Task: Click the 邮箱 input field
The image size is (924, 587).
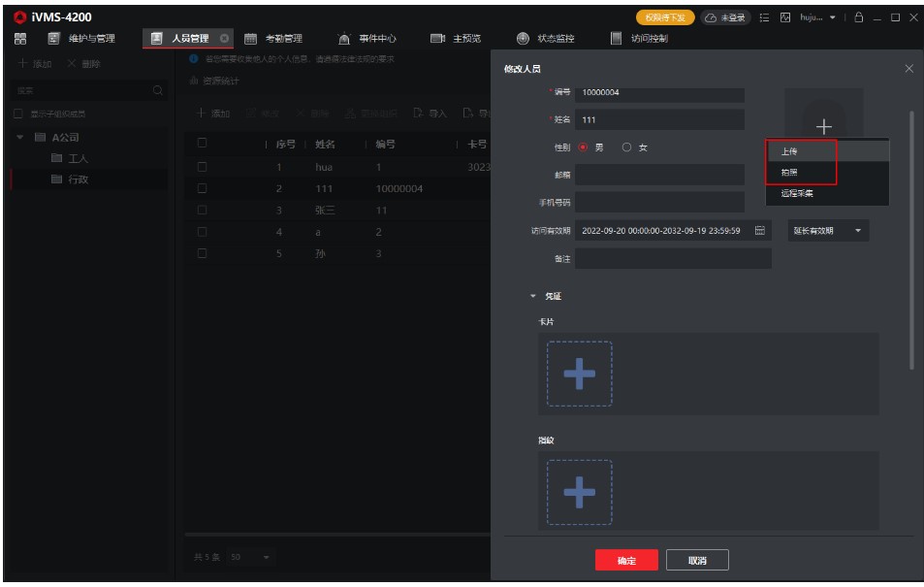Action: click(x=659, y=175)
